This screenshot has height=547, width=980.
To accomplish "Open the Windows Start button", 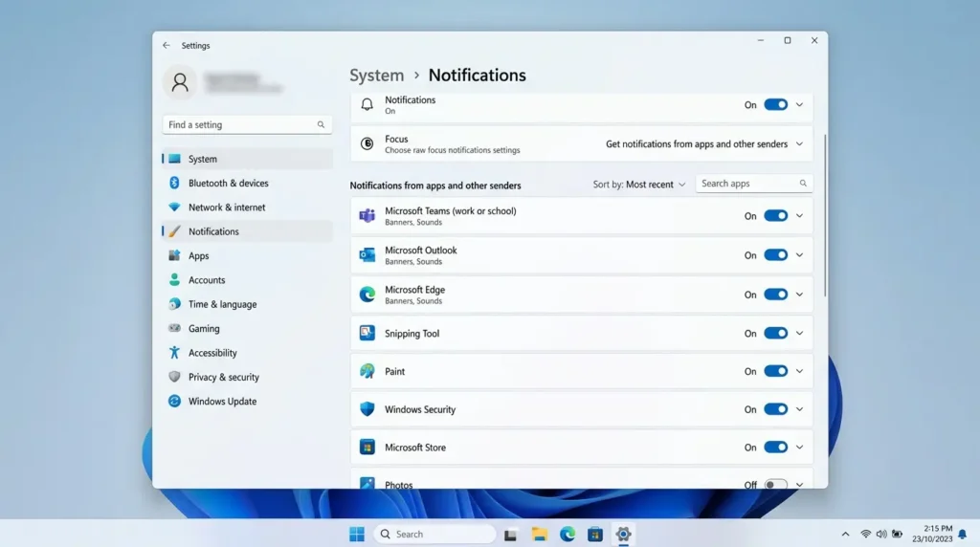I will tap(357, 534).
